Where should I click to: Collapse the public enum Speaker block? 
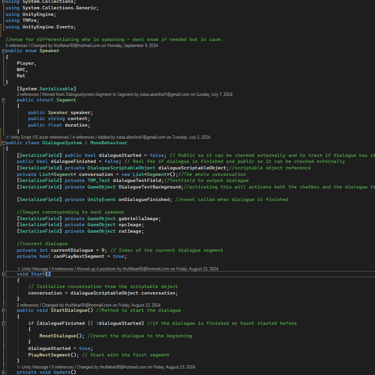click(4, 51)
